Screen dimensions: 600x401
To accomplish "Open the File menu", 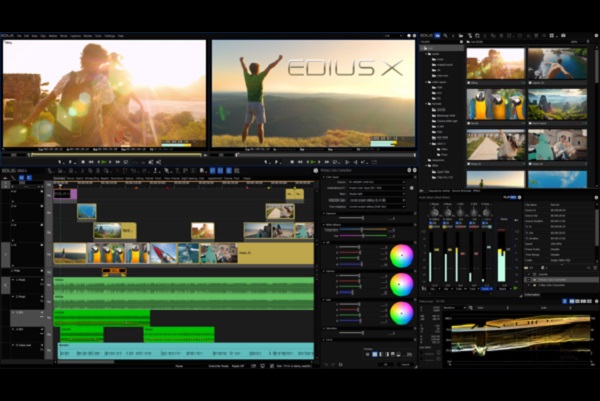I will (x=19, y=36).
